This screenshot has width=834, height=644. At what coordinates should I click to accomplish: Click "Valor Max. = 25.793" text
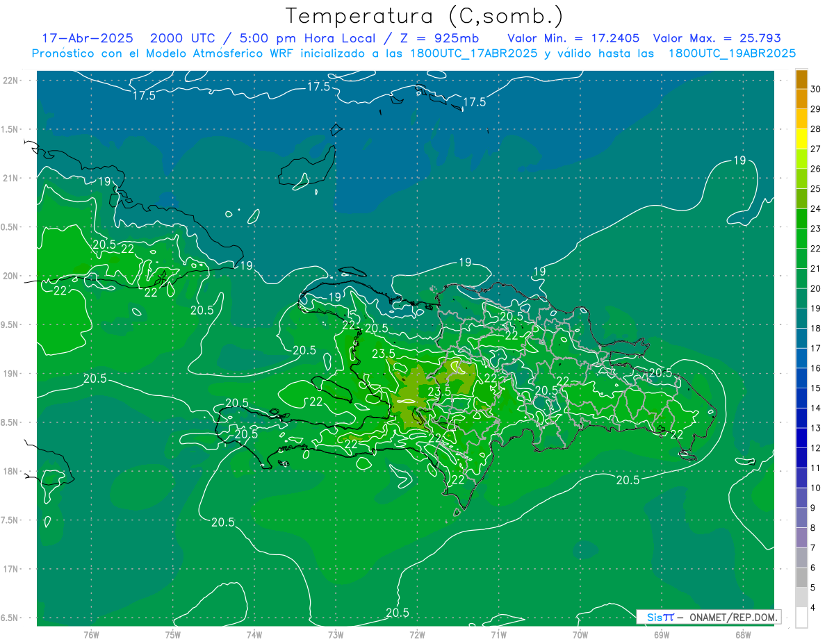(717, 38)
